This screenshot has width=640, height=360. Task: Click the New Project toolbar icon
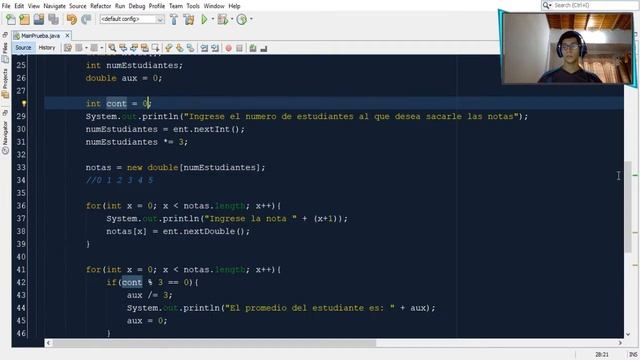pos(25,19)
